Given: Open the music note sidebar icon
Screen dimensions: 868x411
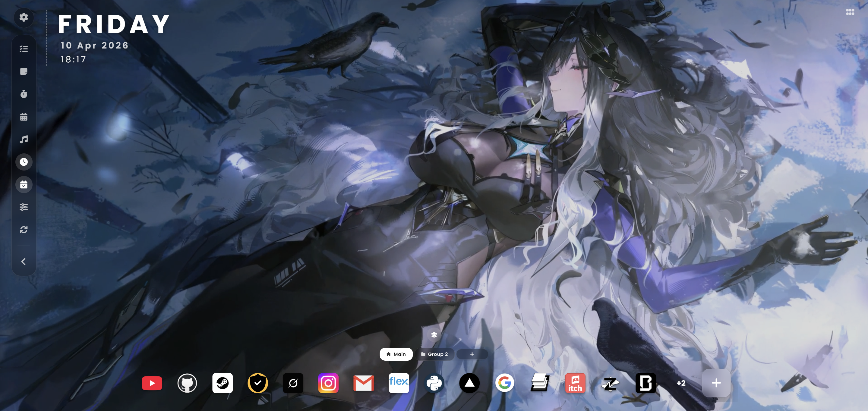Looking at the screenshot, I should [24, 139].
